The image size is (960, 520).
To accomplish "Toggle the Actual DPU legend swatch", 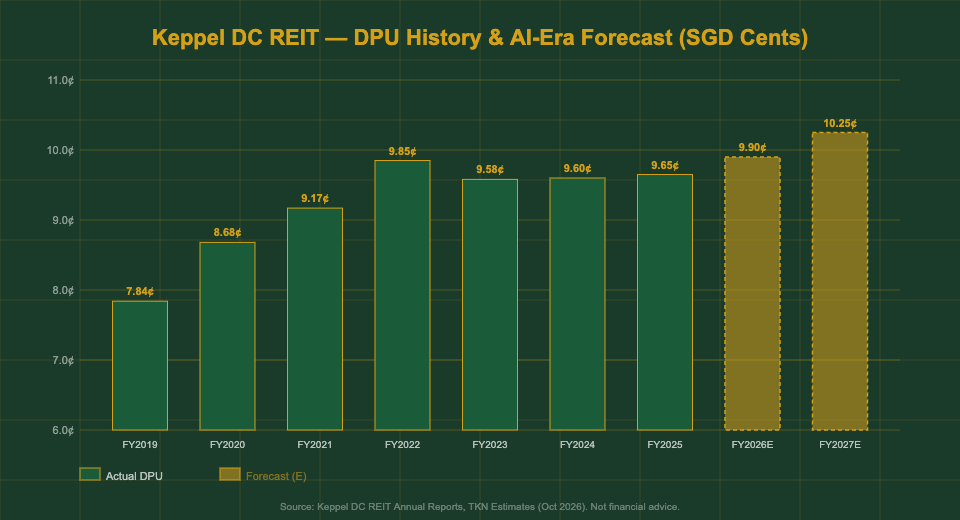I will 90,474.
